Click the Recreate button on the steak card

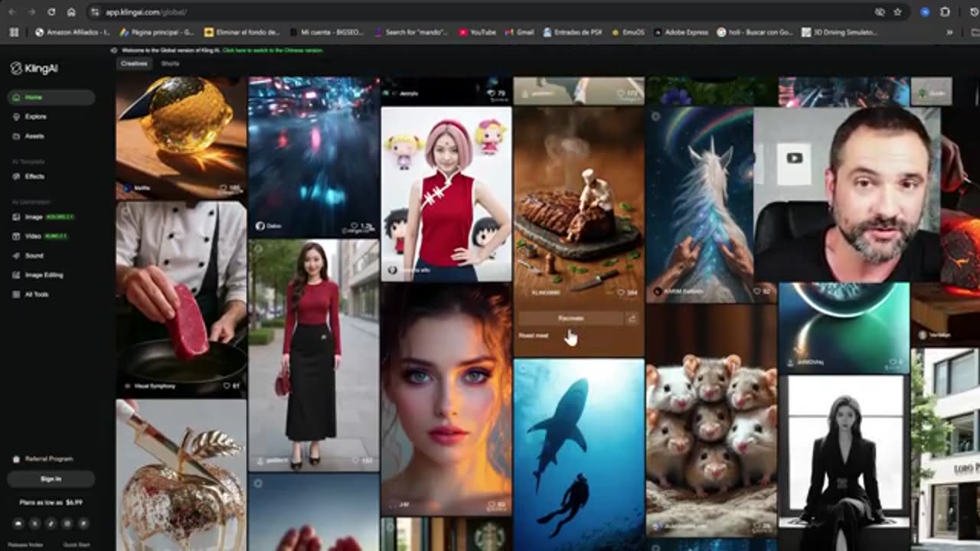tap(570, 318)
